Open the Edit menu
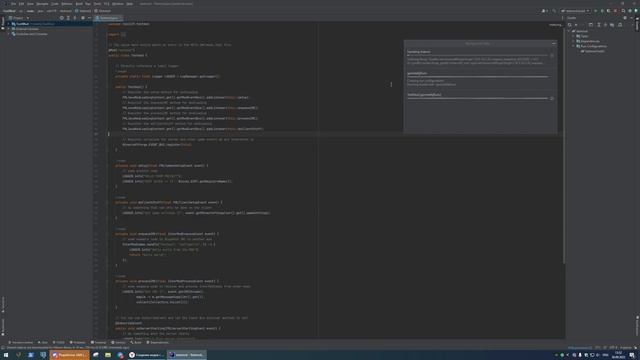Screen dimensions: 640x360 click(21, 4)
